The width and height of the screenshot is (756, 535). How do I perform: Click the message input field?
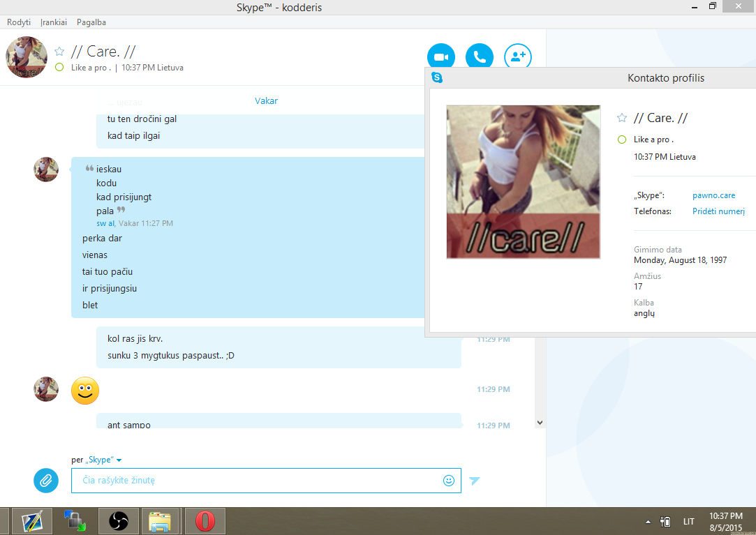pyautogui.click(x=266, y=481)
